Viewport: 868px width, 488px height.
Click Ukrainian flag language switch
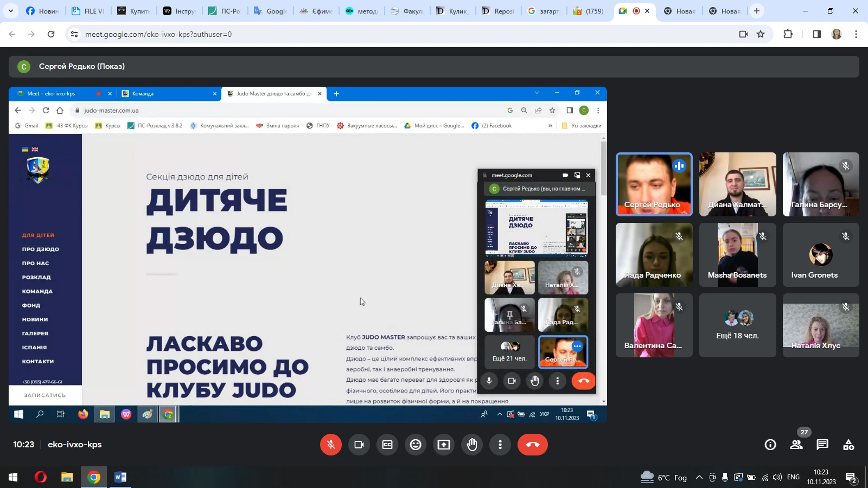[25, 149]
